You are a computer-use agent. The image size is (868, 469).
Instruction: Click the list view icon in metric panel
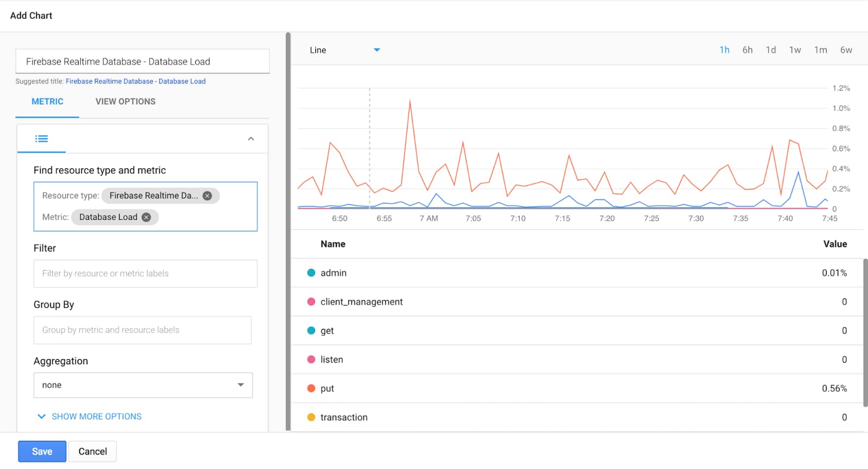[41, 139]
